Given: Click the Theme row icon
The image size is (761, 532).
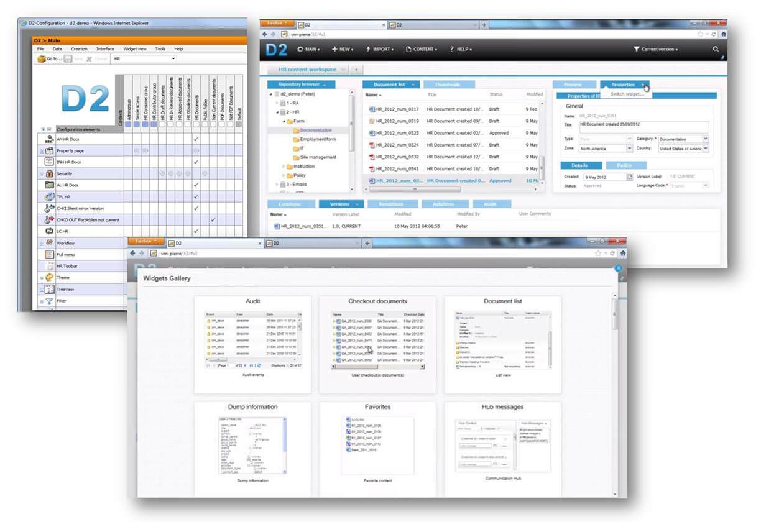Looking at the screenshot, I should (x=49, y=277).
